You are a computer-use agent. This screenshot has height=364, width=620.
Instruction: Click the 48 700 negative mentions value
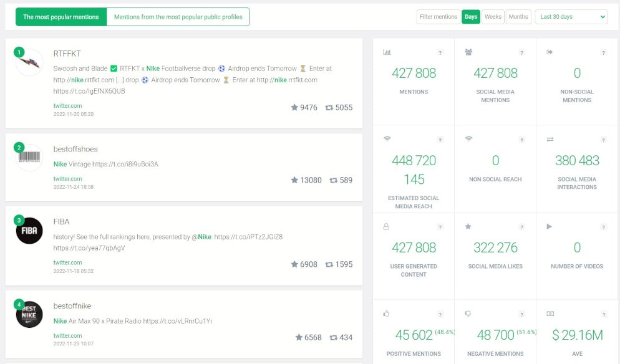coord(495,335)
